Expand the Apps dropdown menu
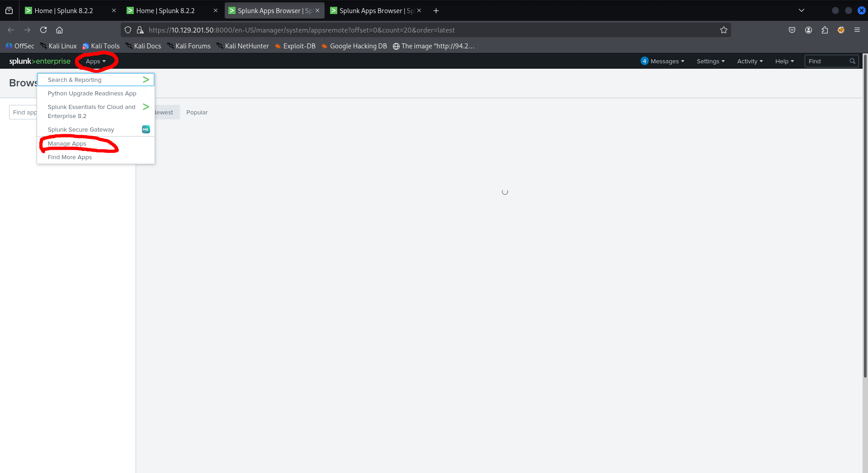The width and height of the screenshot is (868, 473). [x=95, y=61]
